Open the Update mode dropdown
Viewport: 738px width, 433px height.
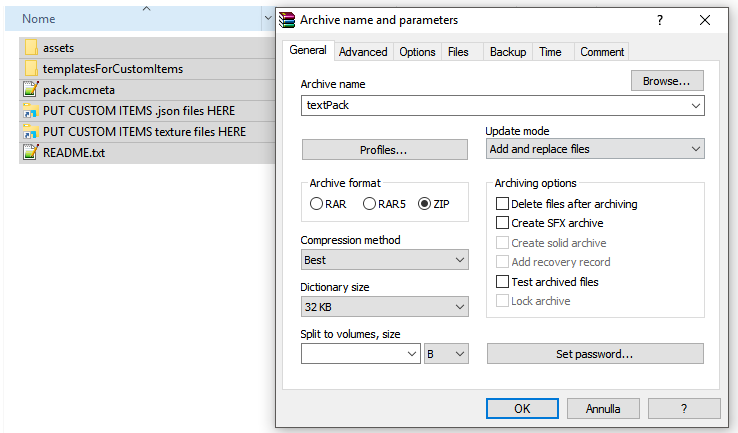point(595,149)
